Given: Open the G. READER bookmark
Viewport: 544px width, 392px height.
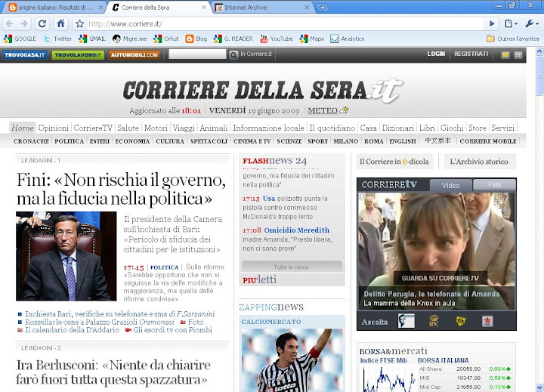Looking at the screenshot, I should click(233, 39).
